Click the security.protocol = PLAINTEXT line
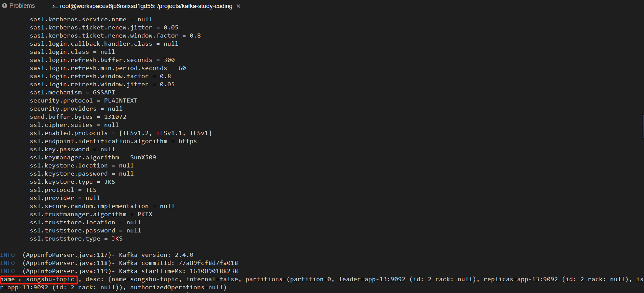644x293 pixels. 84,100
